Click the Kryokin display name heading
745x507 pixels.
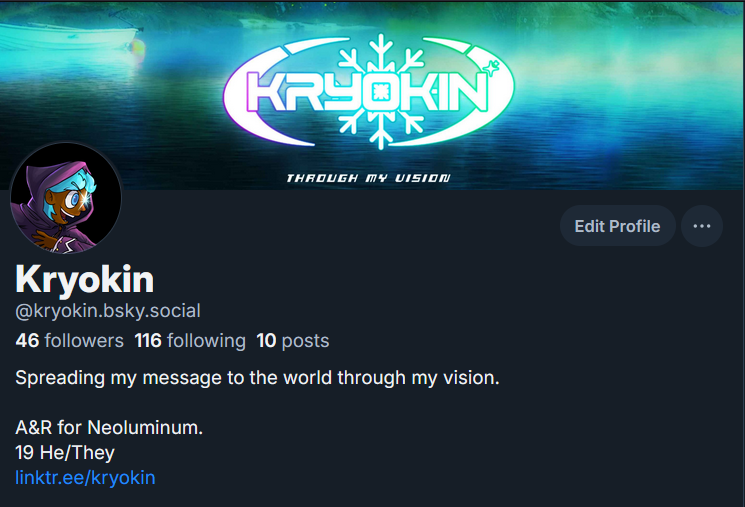click(85, 279)
